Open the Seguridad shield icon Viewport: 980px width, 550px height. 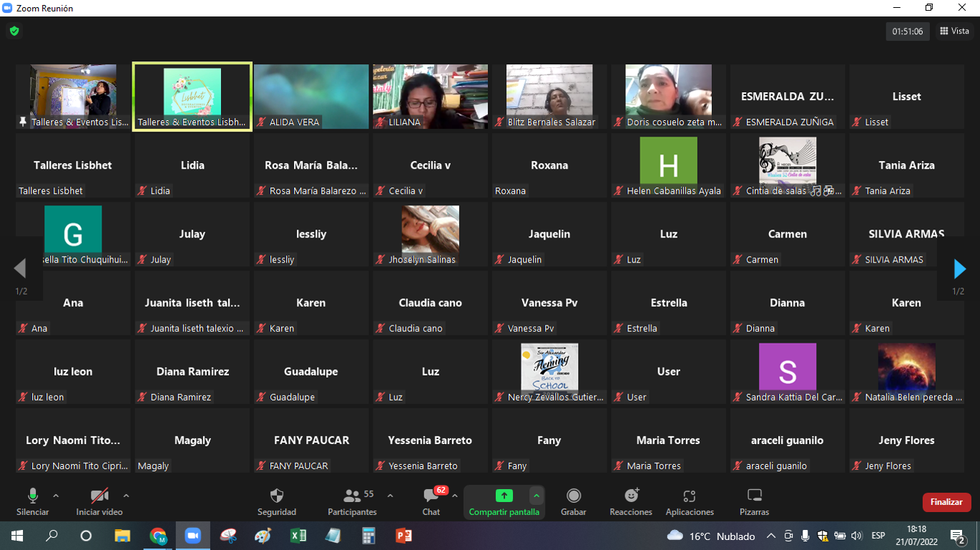coord(277,496)
